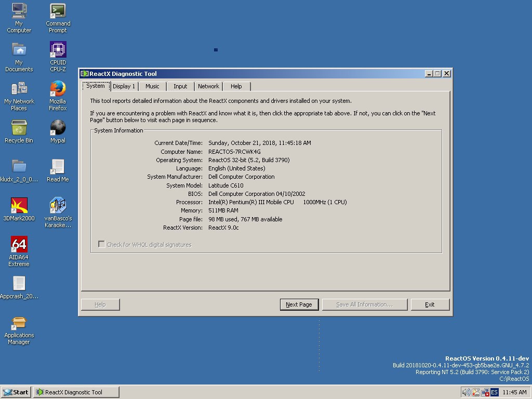Image resolution: width=532 pixels, height=399 pixels.
Task: Maximize the ReactX Diagnostic Tool window
Action: [x=437, y=74]
